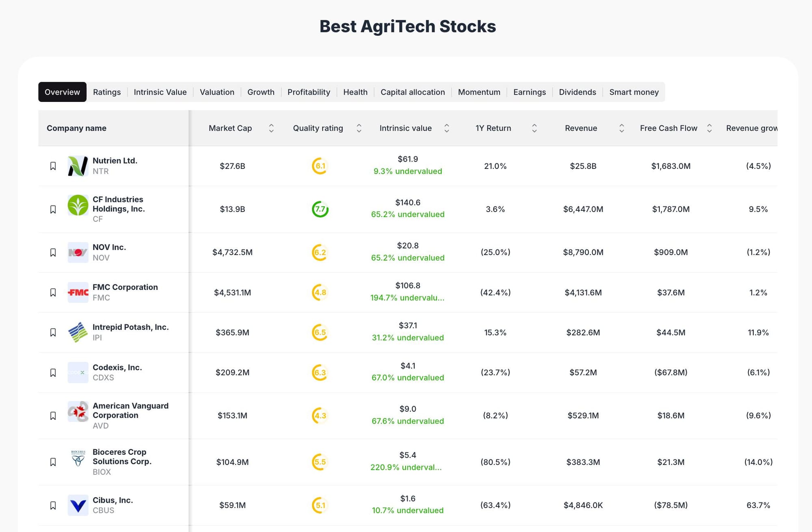Click the Intrepid Potash striped logo
This screenshot has height=532, width=812.
[78, 332]
